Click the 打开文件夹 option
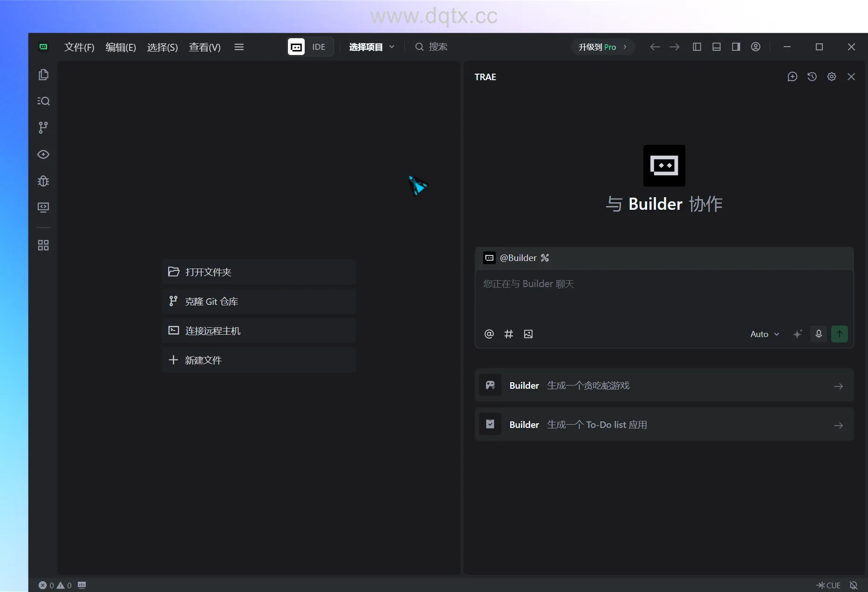 (x=259, y=272)
